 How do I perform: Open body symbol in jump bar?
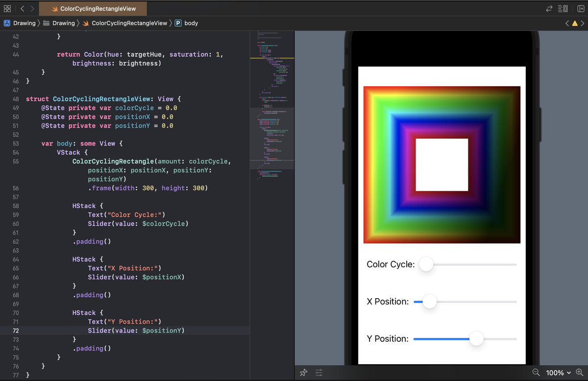(186, 23)
